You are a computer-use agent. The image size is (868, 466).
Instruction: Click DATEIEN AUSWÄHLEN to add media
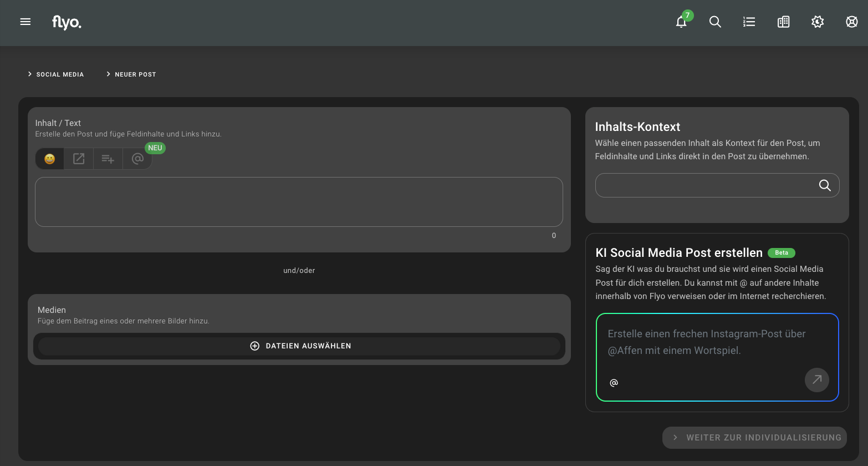pos(299,346)
